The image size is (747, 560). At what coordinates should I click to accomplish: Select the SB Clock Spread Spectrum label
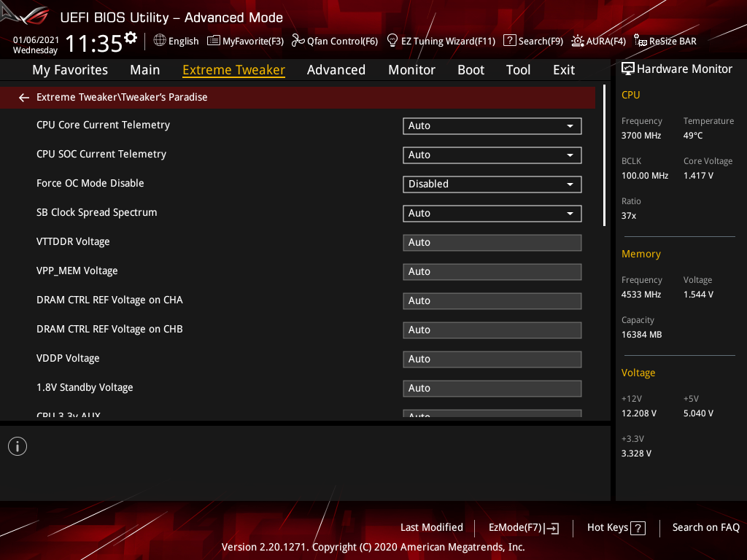pyautogui.click(x=97, y=212)
